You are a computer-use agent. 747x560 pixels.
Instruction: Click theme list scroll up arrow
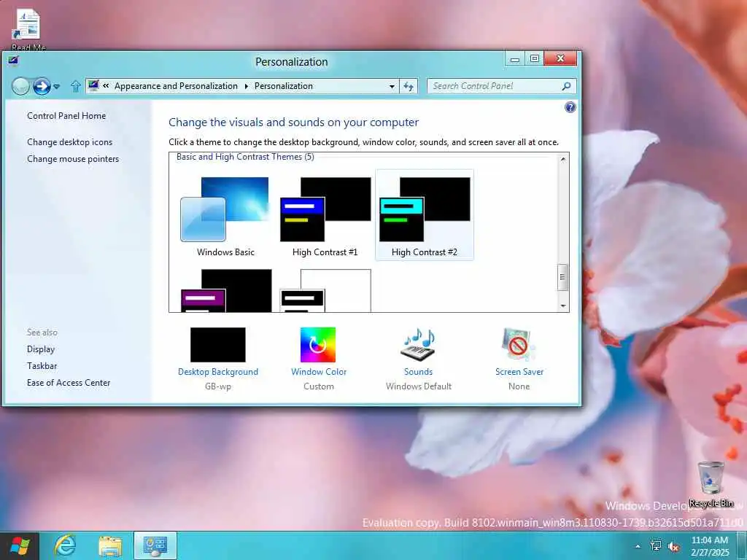click(563, 159)
